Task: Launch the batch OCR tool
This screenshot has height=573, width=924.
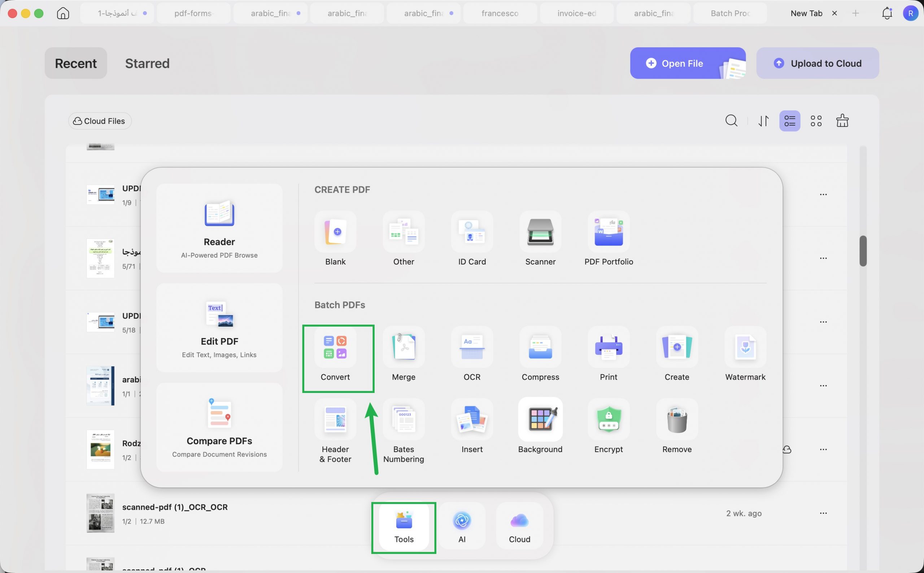Action: [x=472, y=354]
